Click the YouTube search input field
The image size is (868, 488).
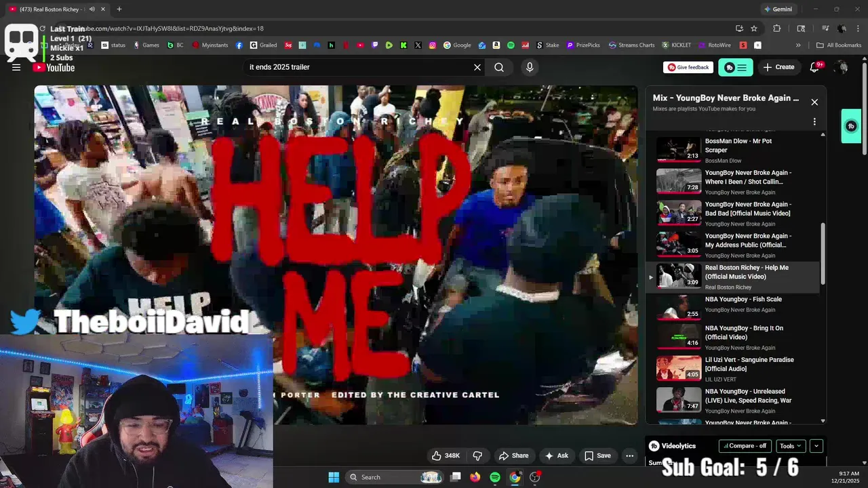[358, 67]
